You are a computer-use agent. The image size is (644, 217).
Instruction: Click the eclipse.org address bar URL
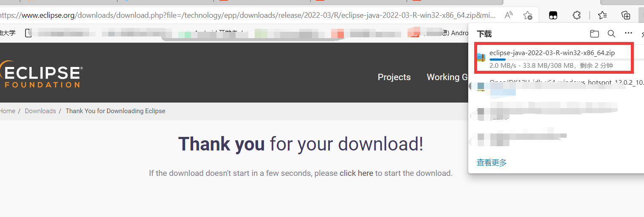point(247,16)
